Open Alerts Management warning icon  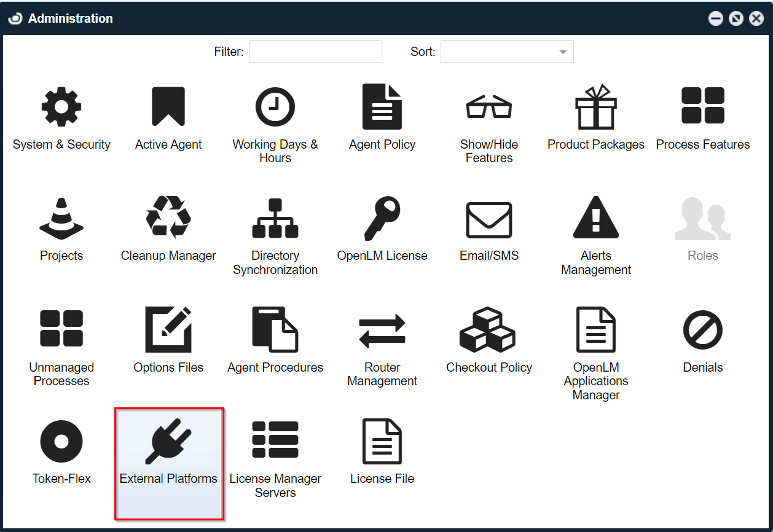click(x=595, y=218)
